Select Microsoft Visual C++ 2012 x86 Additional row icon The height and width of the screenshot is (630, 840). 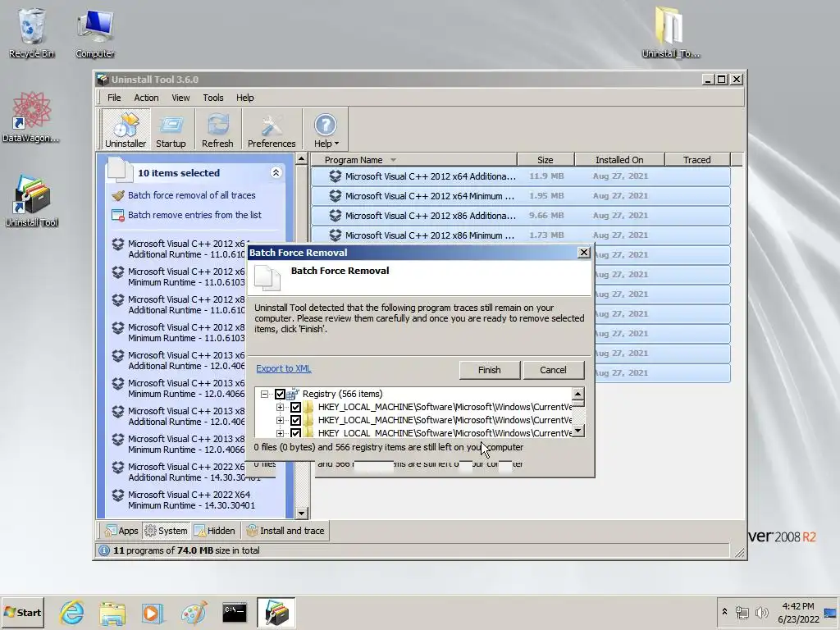click(x=336, y=216)
